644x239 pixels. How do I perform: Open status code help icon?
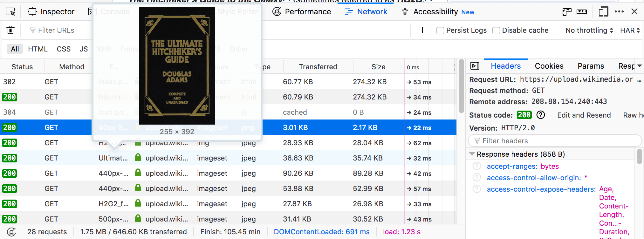[x=541, y=115]
